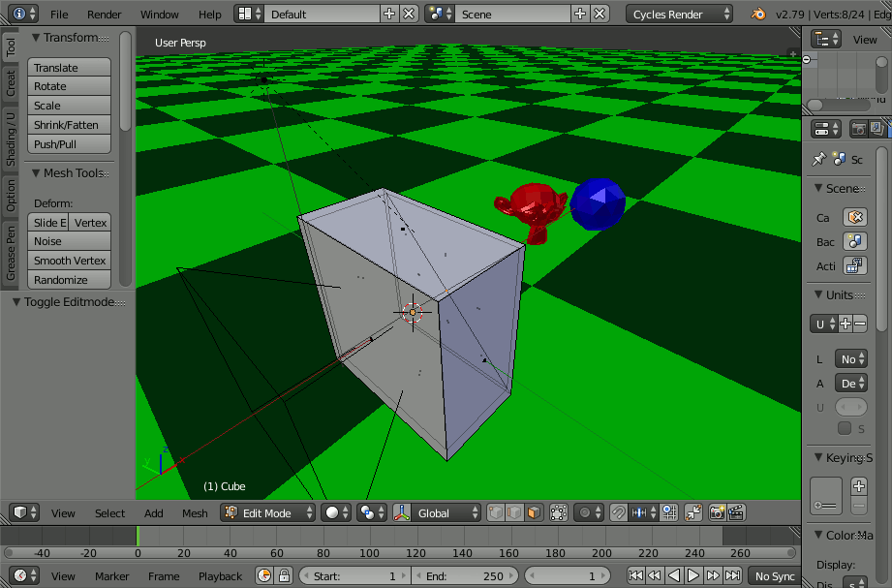Toggle the timeline record keyframe button

pos(264,576)
